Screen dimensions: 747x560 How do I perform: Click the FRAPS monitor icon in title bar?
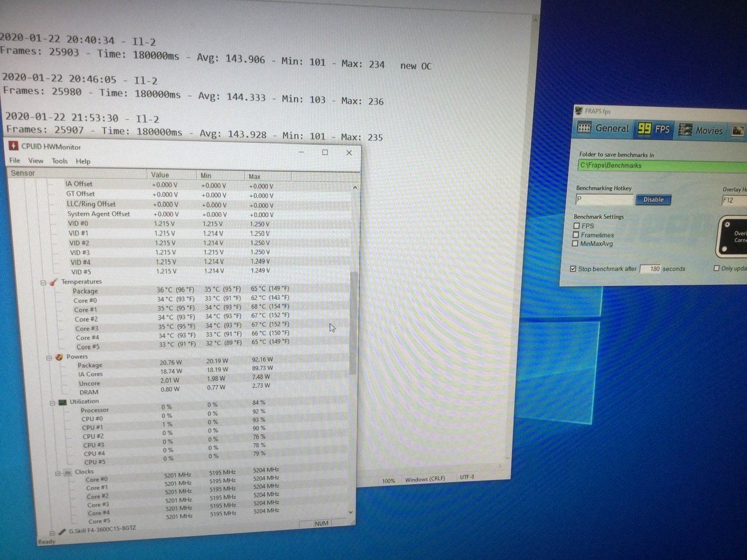[x=578, y=110]
